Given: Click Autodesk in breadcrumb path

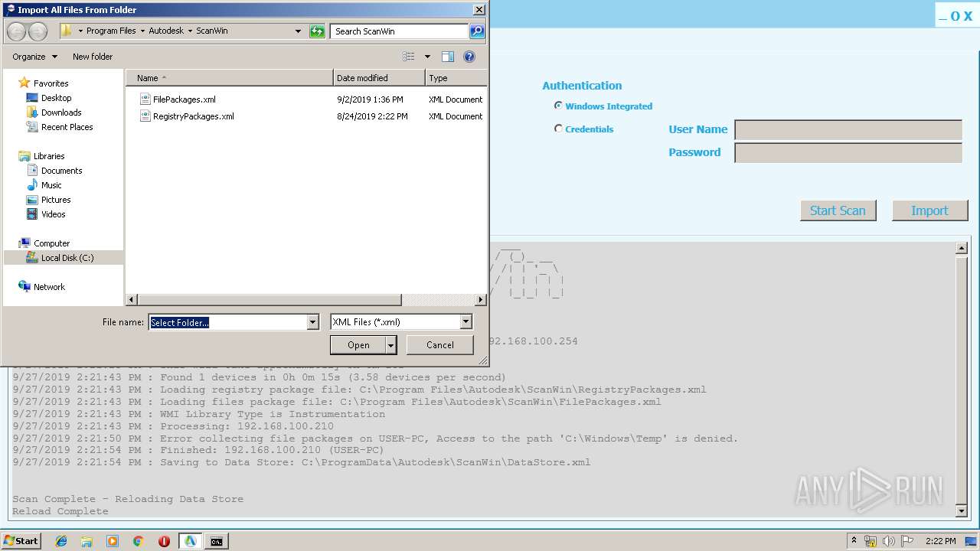Looking at the screenshot, I should (x=166, y=31).
